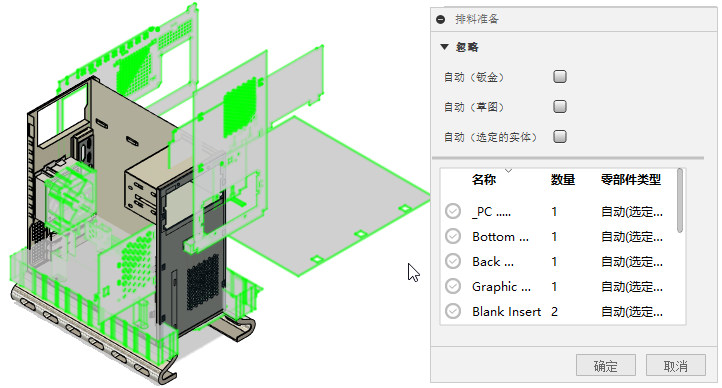722x388 pixels.
Task: Click quantity 2 of Blank Insert
Action: (x=554, y=312)
